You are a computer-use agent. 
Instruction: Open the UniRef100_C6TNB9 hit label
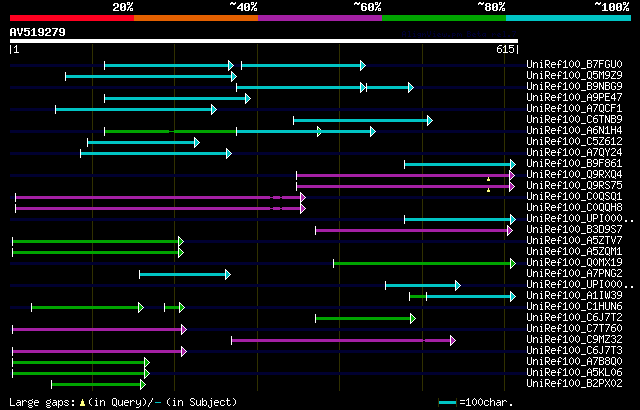574,120
